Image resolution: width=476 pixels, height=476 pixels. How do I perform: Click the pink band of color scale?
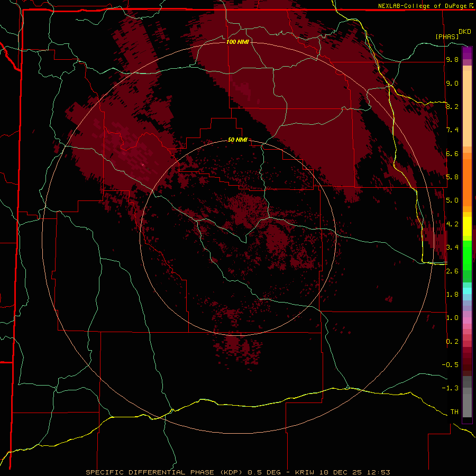467,321
